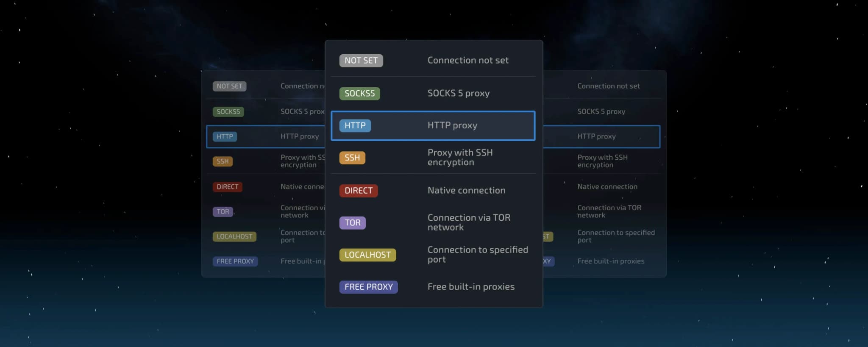
Task: Pick 'Proxy with SSH encryption' in center dropdown
Action: click(460, 157)
